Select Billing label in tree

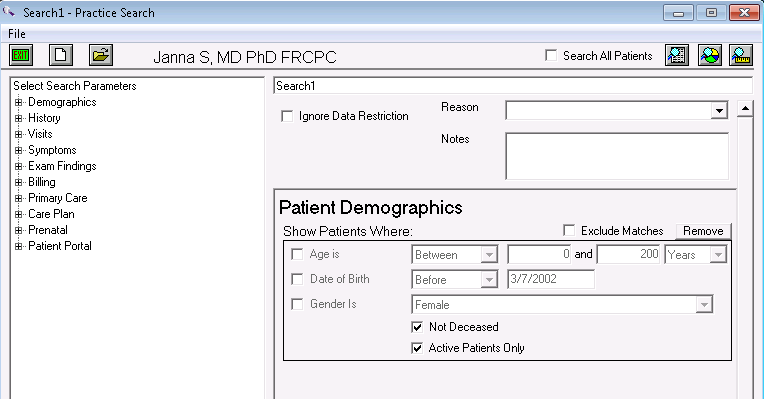point(42,182)
